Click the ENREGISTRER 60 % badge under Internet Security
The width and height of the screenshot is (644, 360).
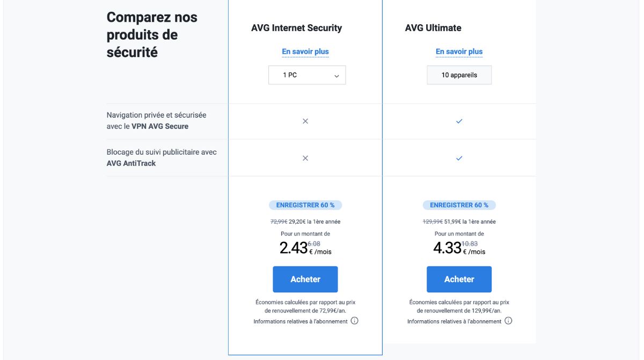tap(305, 205)
